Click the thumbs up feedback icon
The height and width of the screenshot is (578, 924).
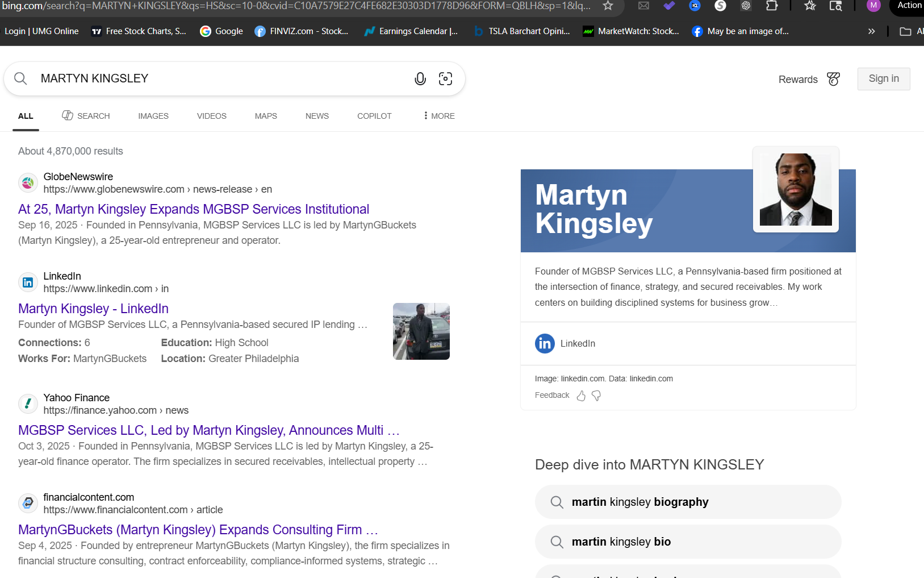[x=581, y=396]
